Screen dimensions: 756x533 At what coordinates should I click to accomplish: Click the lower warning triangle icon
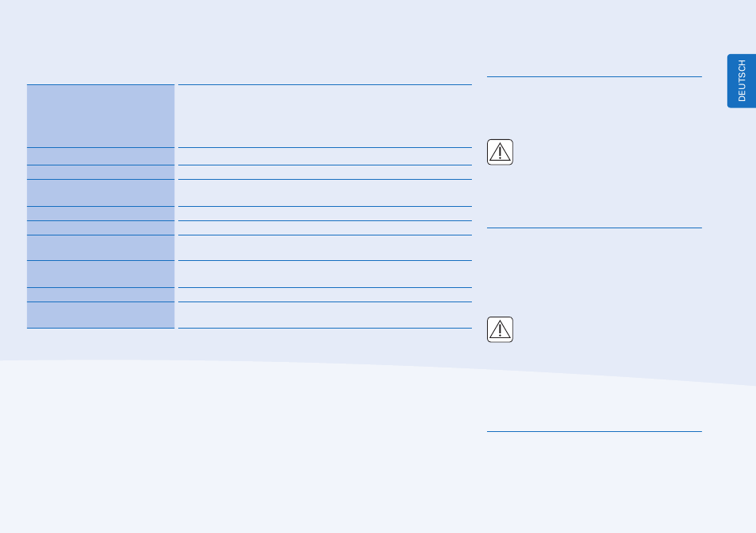coord(500,329)
